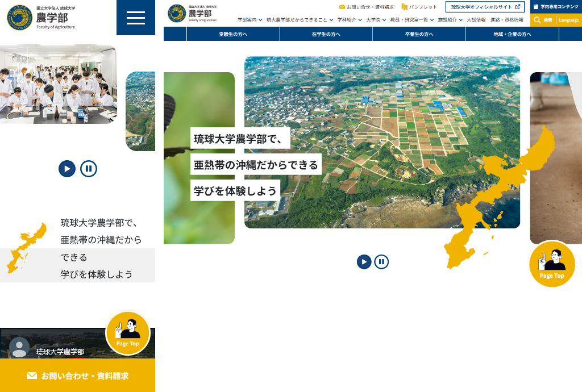The height and width of the screenshot is (392, 582).
Task: Open お問い合せ・資料請求 link in desktop header
Action: pyautogui.click(x=367, y=7)
